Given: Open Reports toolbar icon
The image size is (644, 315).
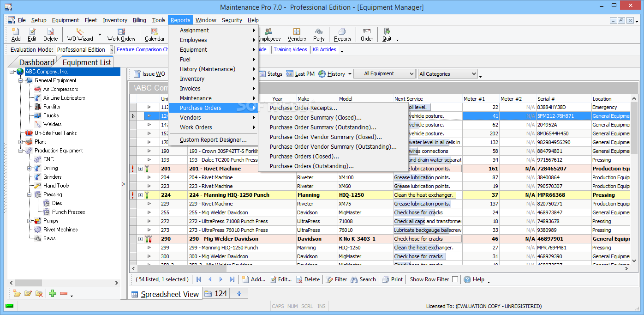Looking at the screenshot, I should [x=342, y=35].
